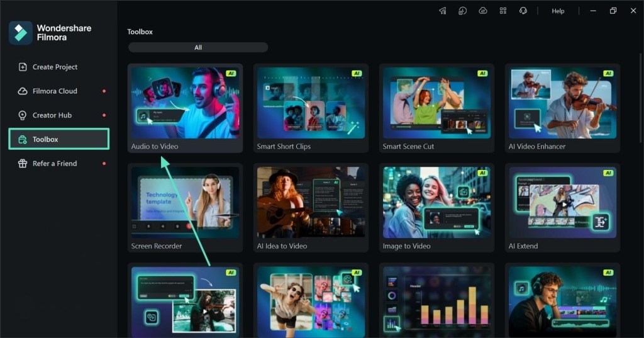
Task: Click the AI badge on AI Video Enhancer
Action: point(608,74)
